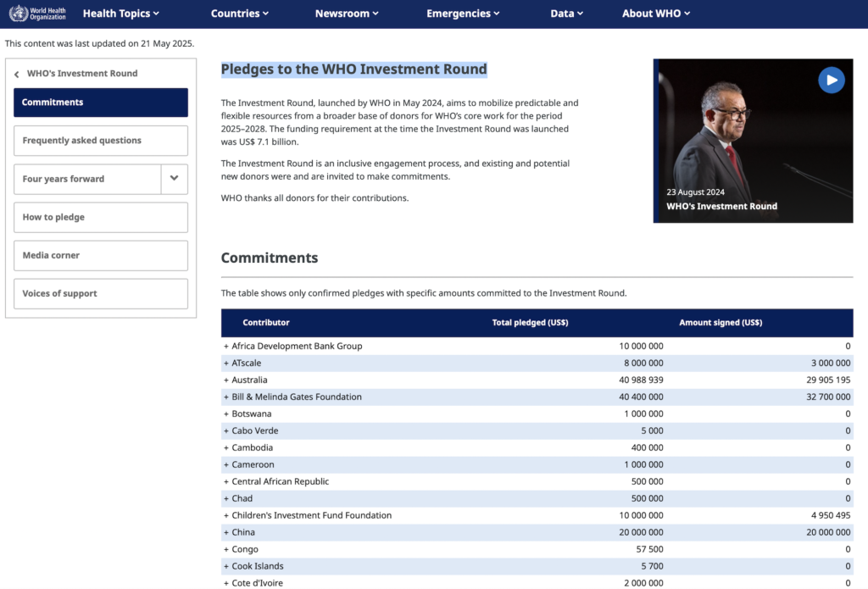Open the Emergencies menu
This screenshot has width=868, height=589.
463,14
